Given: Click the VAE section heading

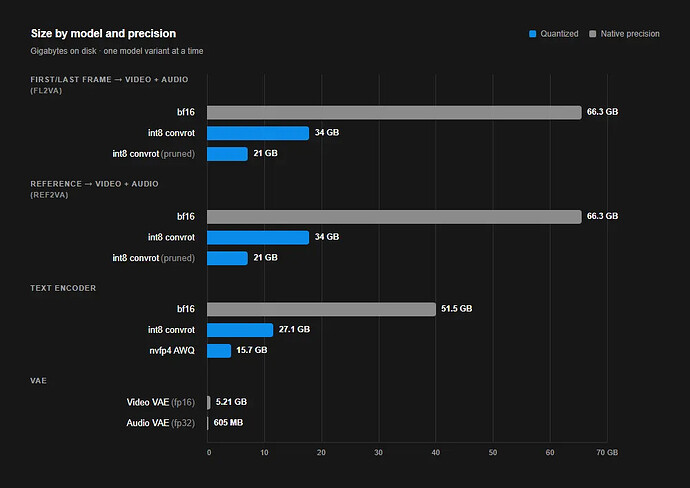Looking at the screenshot, I should coord(38,381).
